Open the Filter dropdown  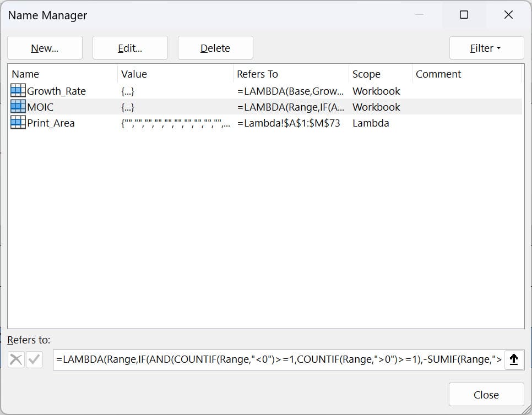click(x=486, y=48)
